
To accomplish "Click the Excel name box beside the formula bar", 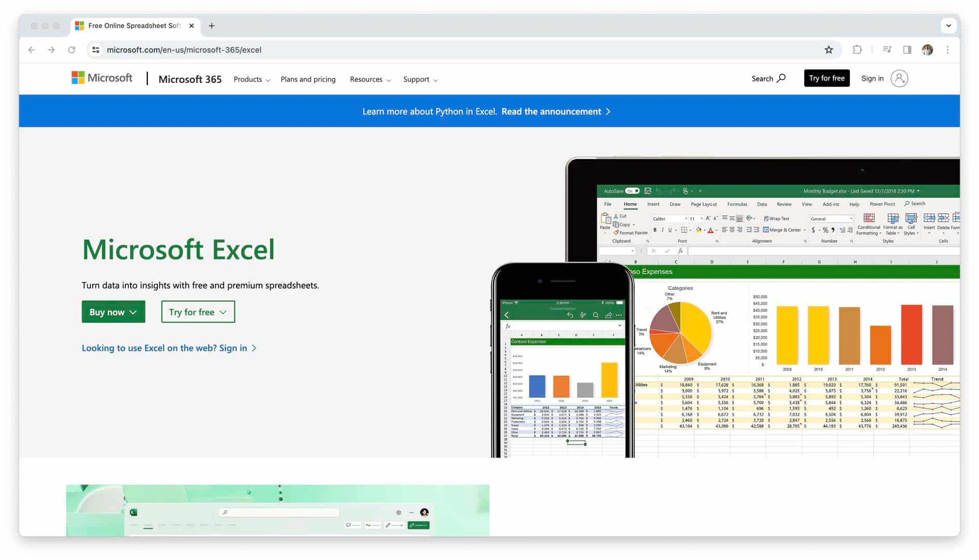I will 617,251.
